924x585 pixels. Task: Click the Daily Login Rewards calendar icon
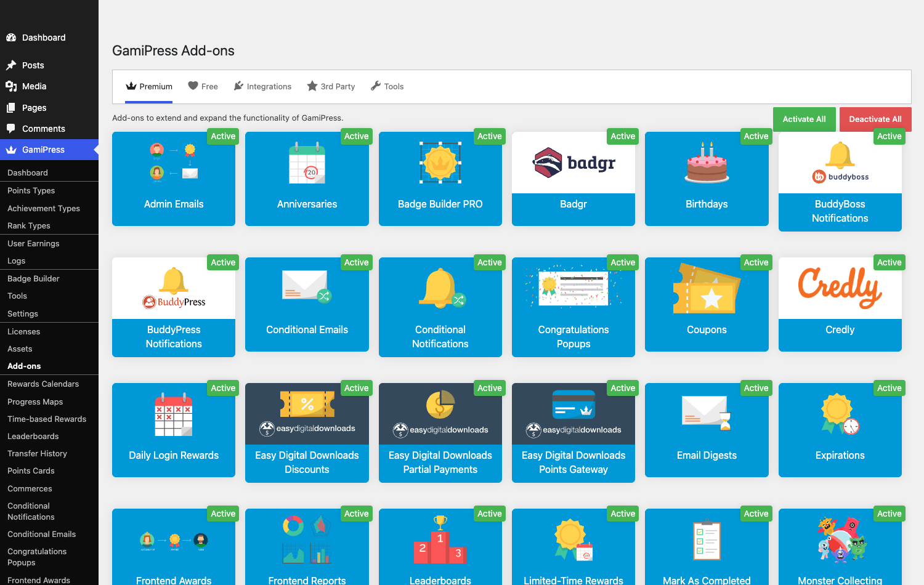coord(174,414)
